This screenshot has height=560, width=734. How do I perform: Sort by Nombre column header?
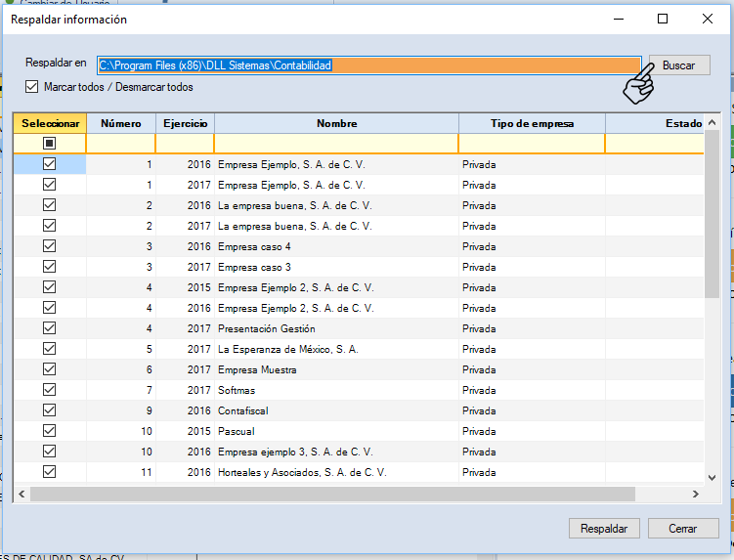[336, 123]
